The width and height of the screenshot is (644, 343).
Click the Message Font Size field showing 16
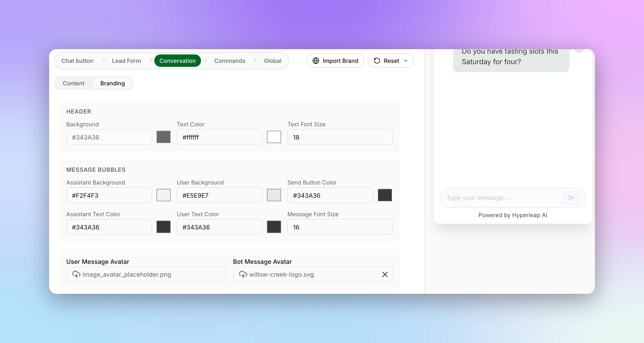coord(340,227)
